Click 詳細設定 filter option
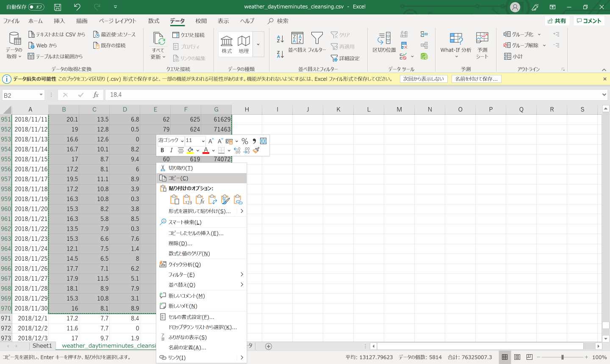 pos(345,58)
